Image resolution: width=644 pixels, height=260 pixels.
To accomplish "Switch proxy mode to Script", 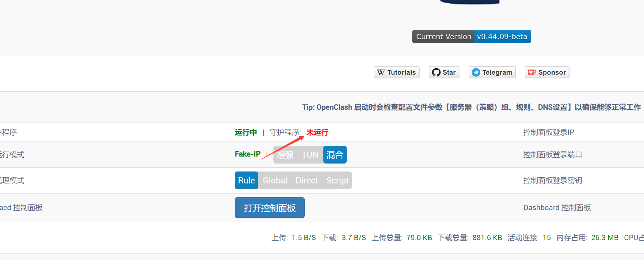I will tap(337, 180).
